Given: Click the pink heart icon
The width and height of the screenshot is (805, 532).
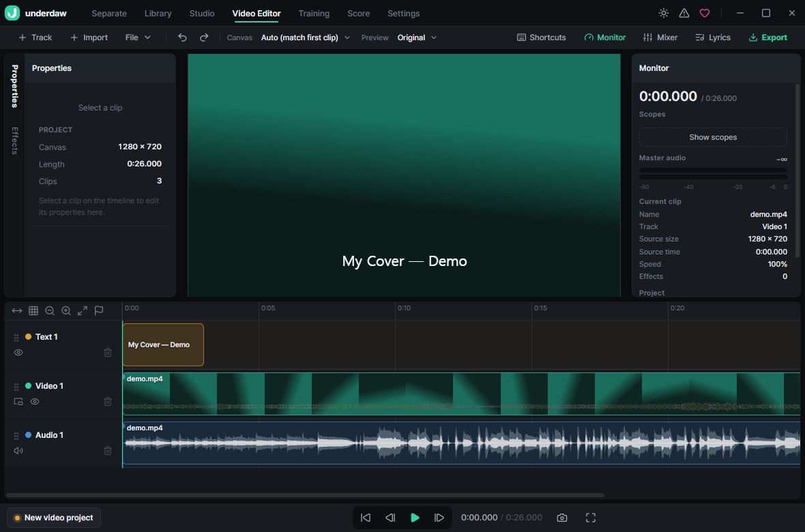Looking at the screenshot, I should (x=705, y=14).
